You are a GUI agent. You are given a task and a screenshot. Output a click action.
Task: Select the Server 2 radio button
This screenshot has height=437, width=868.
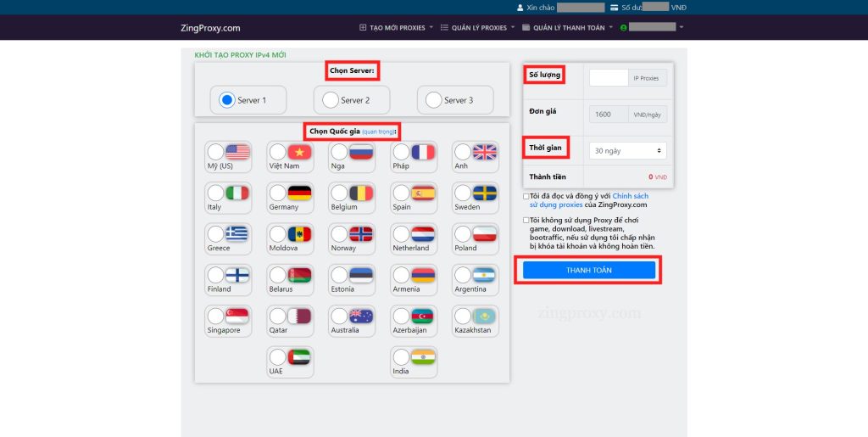click(330, 100)
